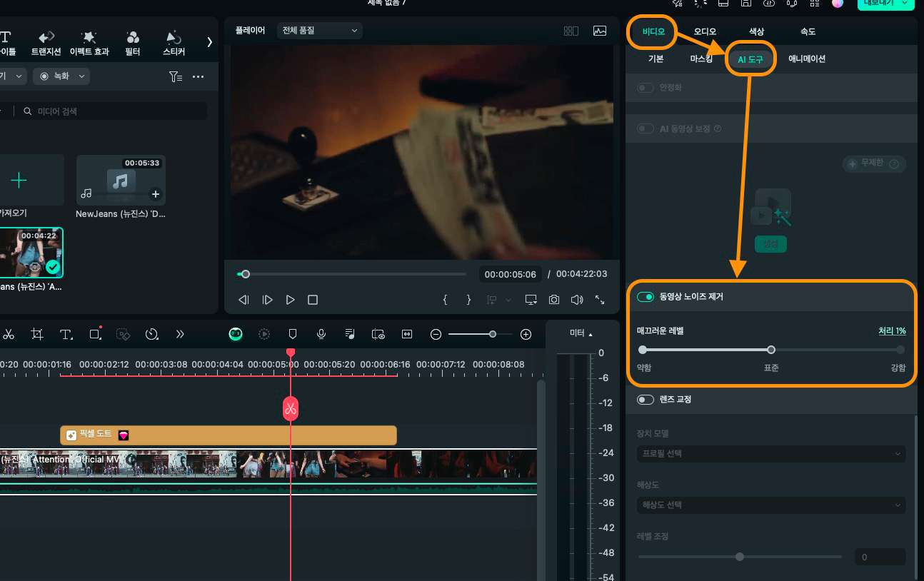This screenshot has height=581, width=924.
Task: Switch to the 오디오 tab
Action: pos(705,31)
